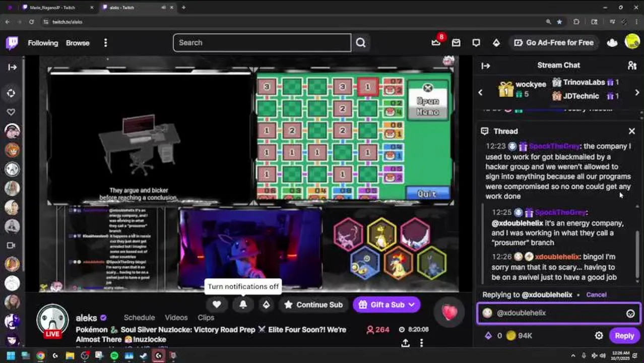This screenshot has width=644, height=363.
Task: Close the aleks - Twitch browser tab
Action: (172, 8)
